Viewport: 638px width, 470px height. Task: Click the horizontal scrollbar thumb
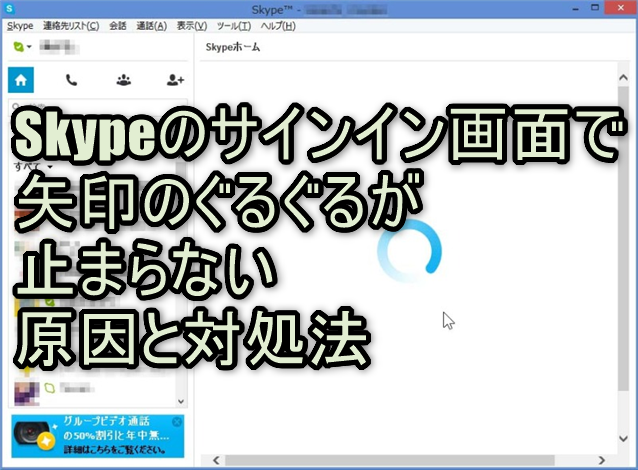[390, 460]
